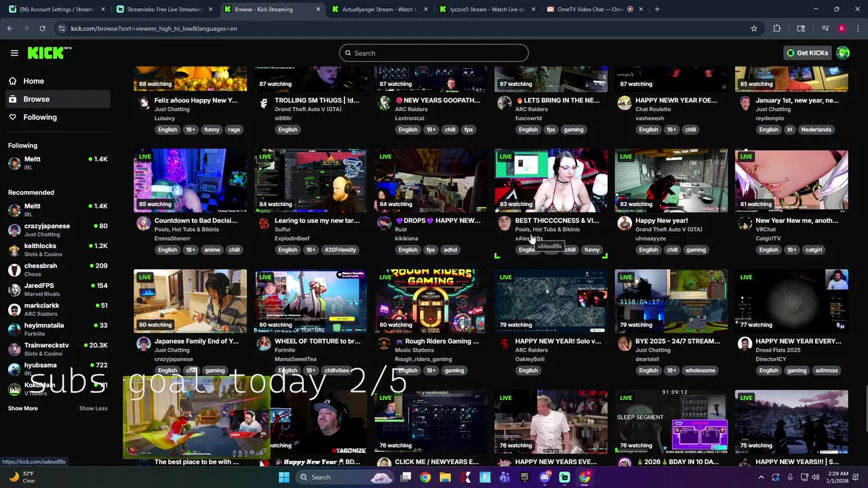Viewport: 868px width, 488px height.
Task: Open Music Stations category link
Action: point(414,350)
